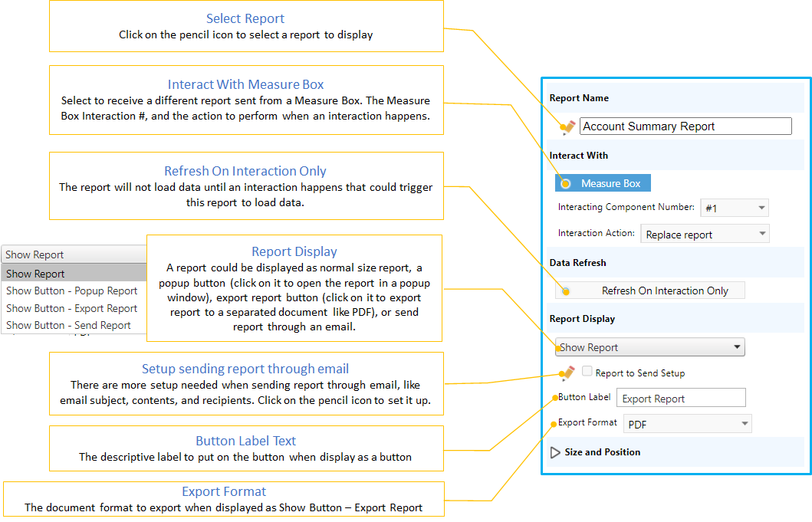The width and height of the screenshot is (812, 522).
Task: Click the Button Label Text callout heading
Action: click(245, 441)
